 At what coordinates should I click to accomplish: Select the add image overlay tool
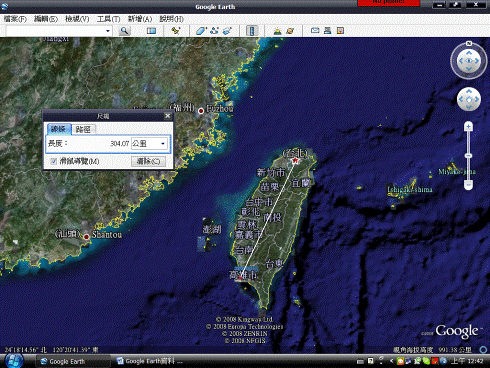[x=227, y=31]
